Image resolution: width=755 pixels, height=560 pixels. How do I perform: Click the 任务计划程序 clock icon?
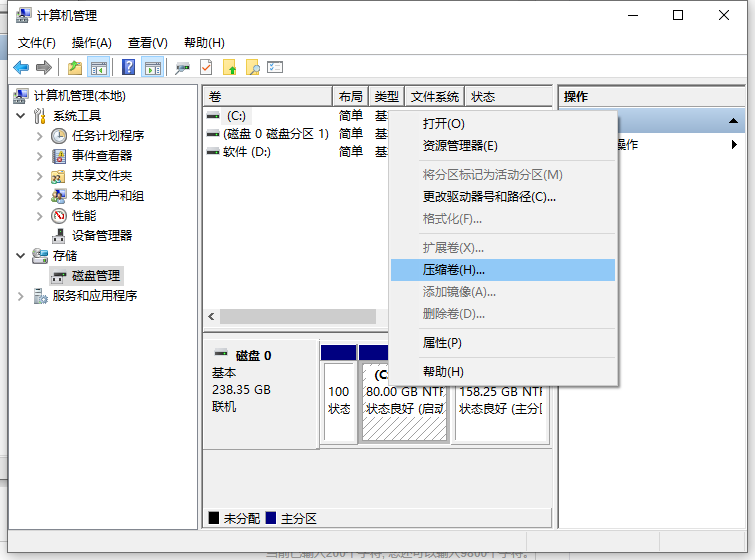[60, 136]
